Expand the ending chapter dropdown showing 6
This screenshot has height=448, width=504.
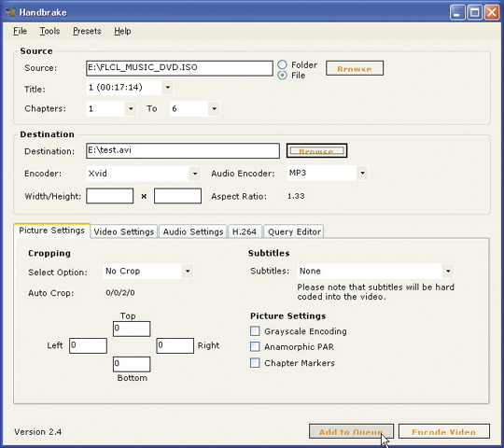[x=214, y=109]
